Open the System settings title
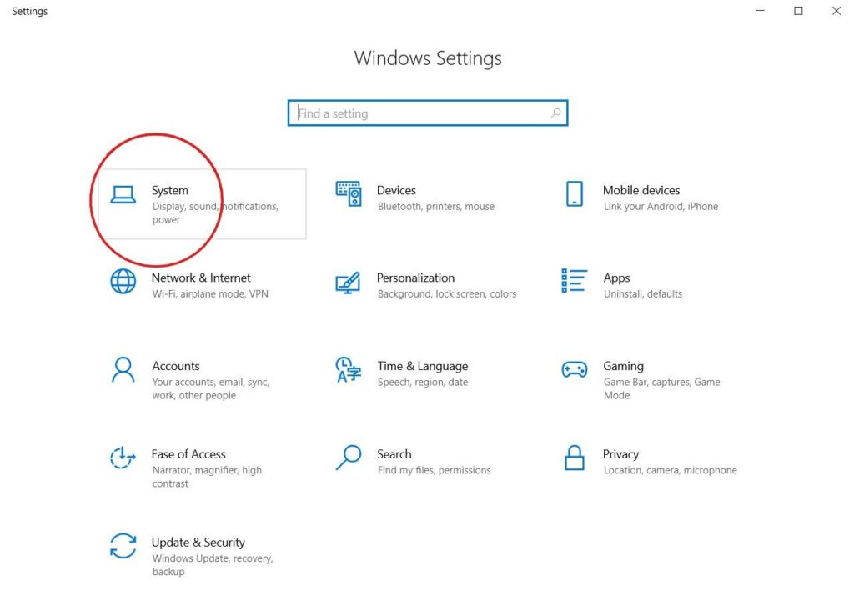The height and width of the screenshot is (616, 854). point(170,190)
